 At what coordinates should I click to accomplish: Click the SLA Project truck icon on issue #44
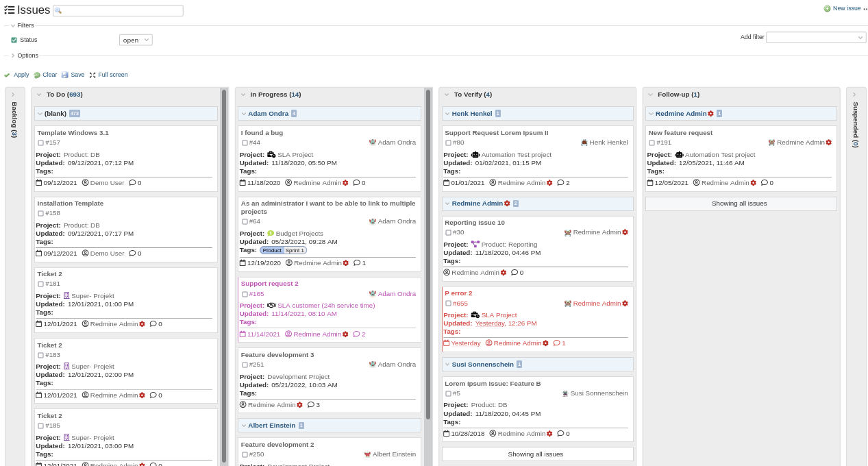point(271,155)
